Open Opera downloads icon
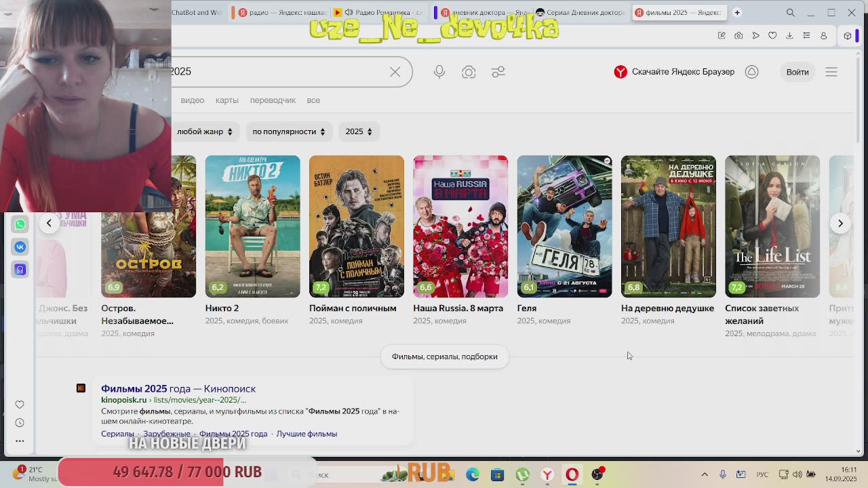Viewport: 868px width, 488px height. coord(789,35)
